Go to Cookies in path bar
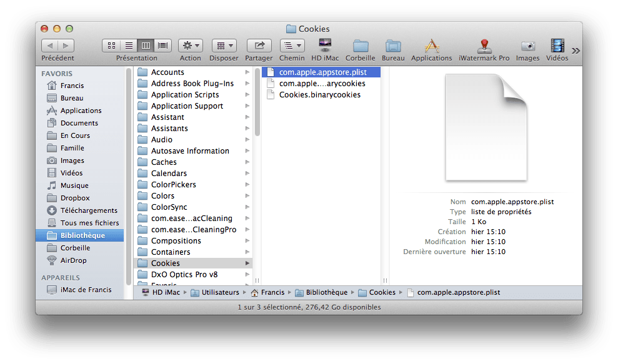Screen dimensions: 618x364 tap(377, 292)
